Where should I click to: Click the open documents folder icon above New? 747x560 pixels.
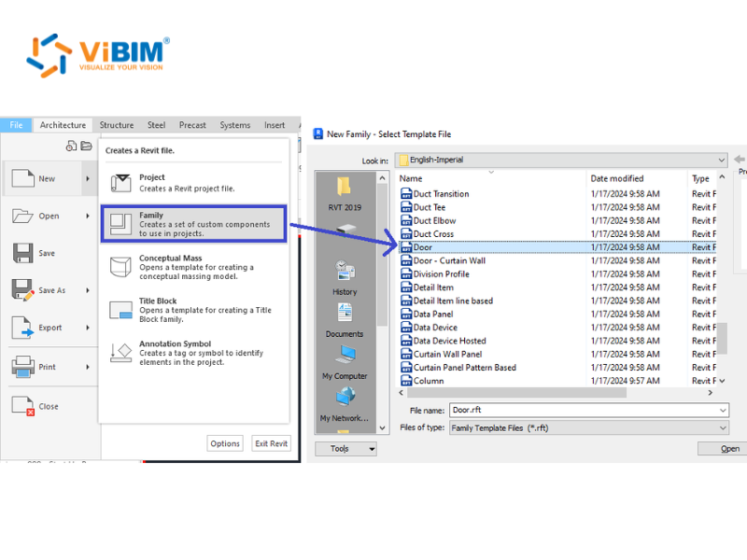coord(86,146)
